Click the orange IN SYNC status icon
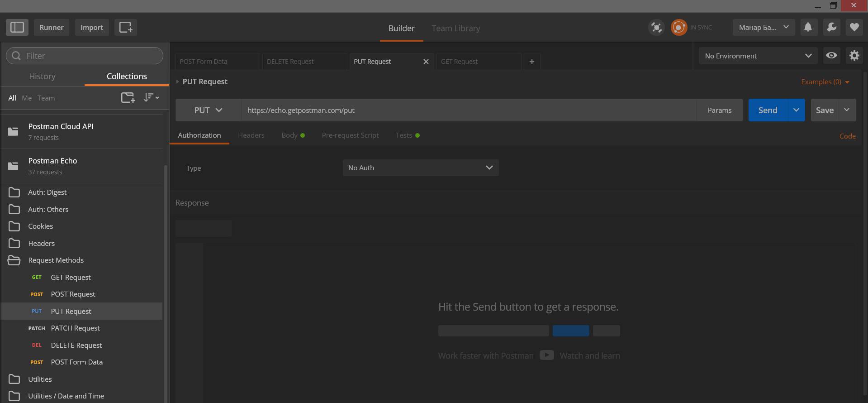Screen dimensions: 868x403 [678, 27]
